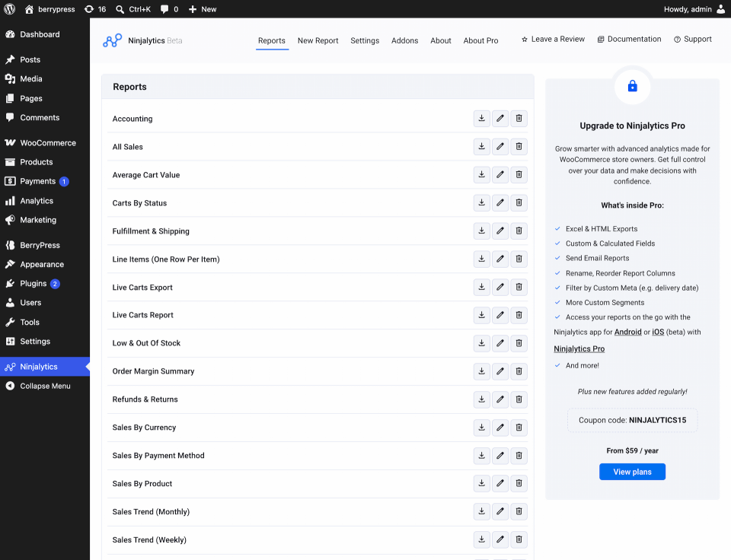Open Ctrl+K search in admin bar

(x=133, y=9)
